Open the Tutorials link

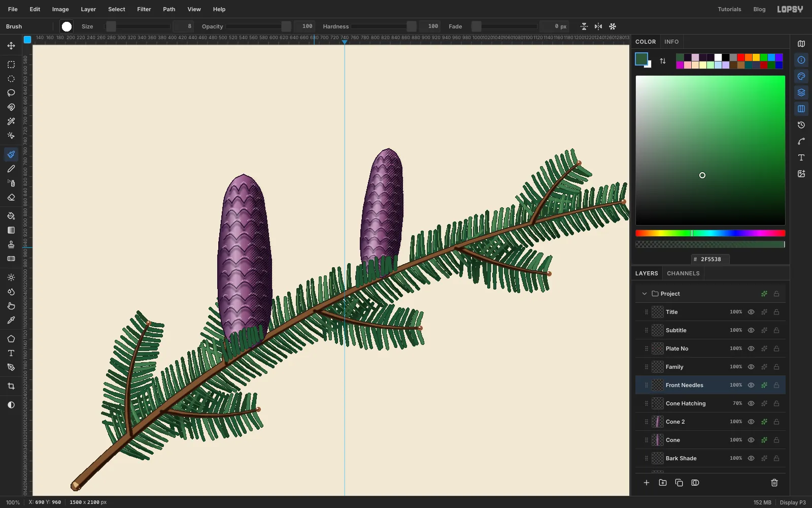point(729,9)
